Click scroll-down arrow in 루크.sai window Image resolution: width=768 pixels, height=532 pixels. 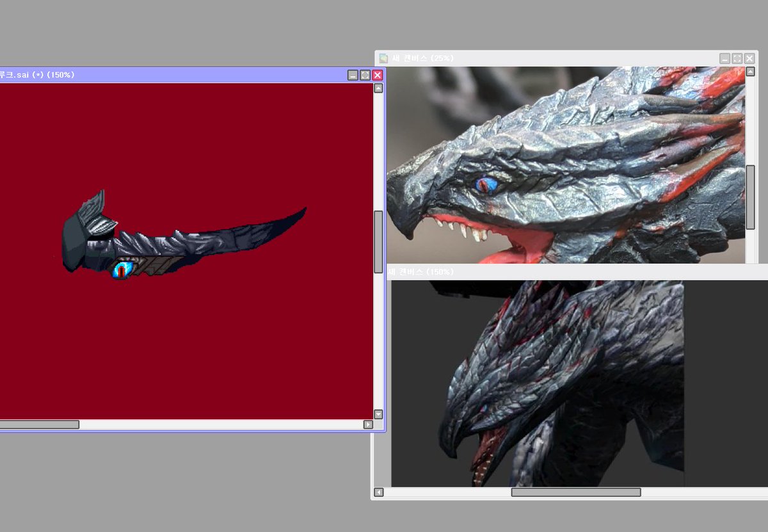tap(378, 414)
